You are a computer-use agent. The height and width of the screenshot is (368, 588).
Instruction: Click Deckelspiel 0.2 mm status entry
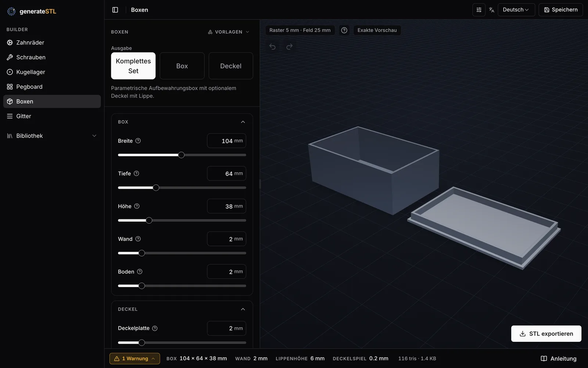(x=361, y=358)
